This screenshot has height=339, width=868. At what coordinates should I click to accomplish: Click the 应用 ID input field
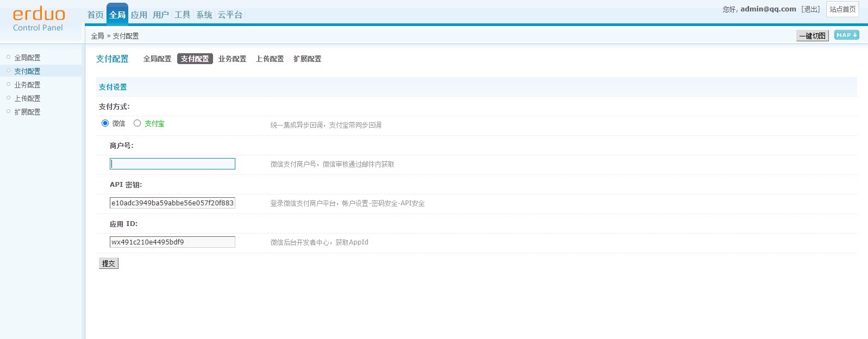tap(172, 242)
